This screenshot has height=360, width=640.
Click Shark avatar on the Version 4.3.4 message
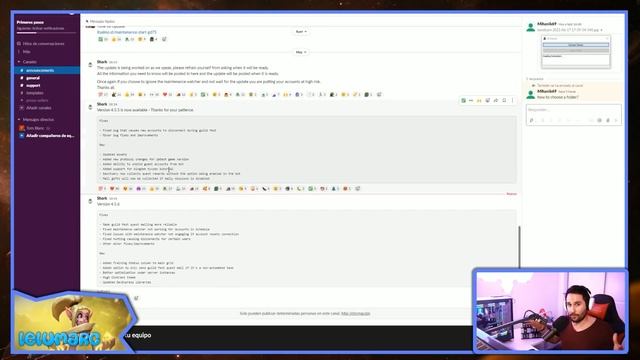click(x=90, y=201)
